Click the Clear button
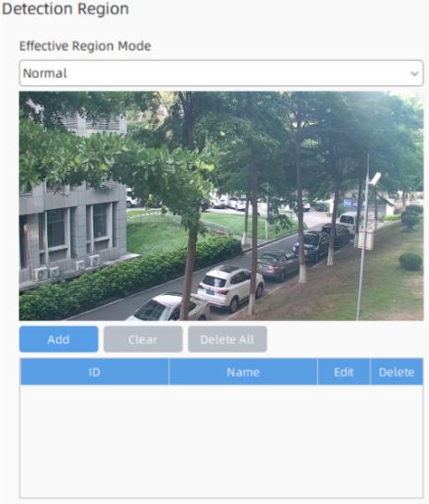The image size is (429, 504). [x=143, y=339]
